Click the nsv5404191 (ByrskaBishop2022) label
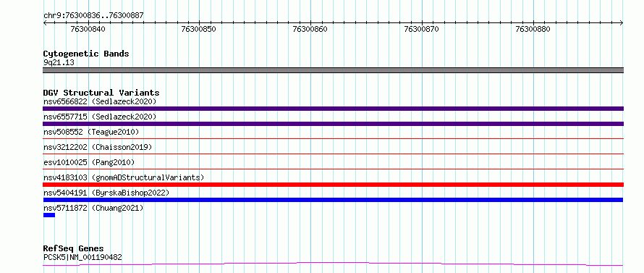Viewport: 644px width, 273px height. coord(106,193)
